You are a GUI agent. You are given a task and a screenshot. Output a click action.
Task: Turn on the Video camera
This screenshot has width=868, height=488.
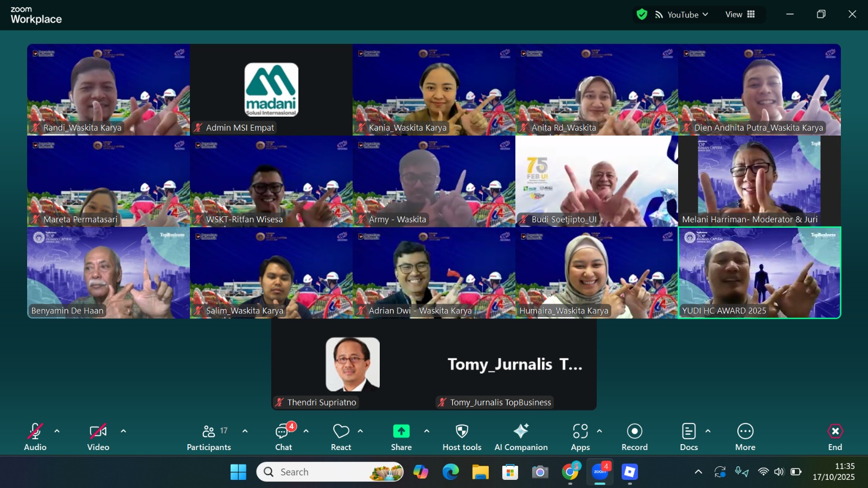point(98,437)
